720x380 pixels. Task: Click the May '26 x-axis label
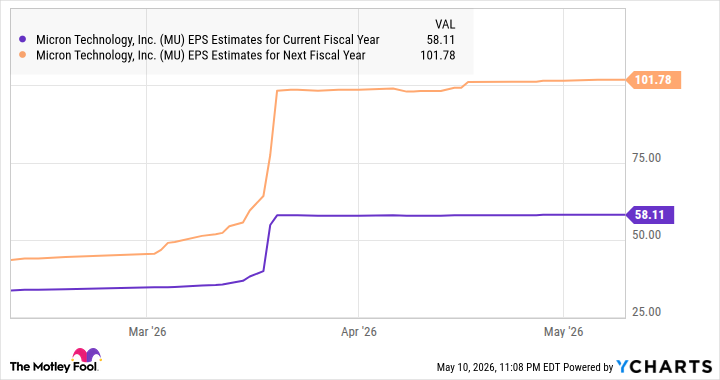click(x=563, y=332)
